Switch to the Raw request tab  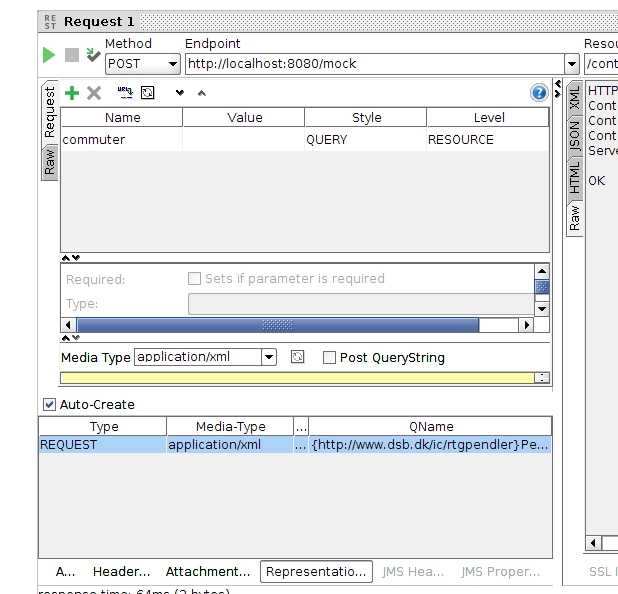[x=49, y=160]
